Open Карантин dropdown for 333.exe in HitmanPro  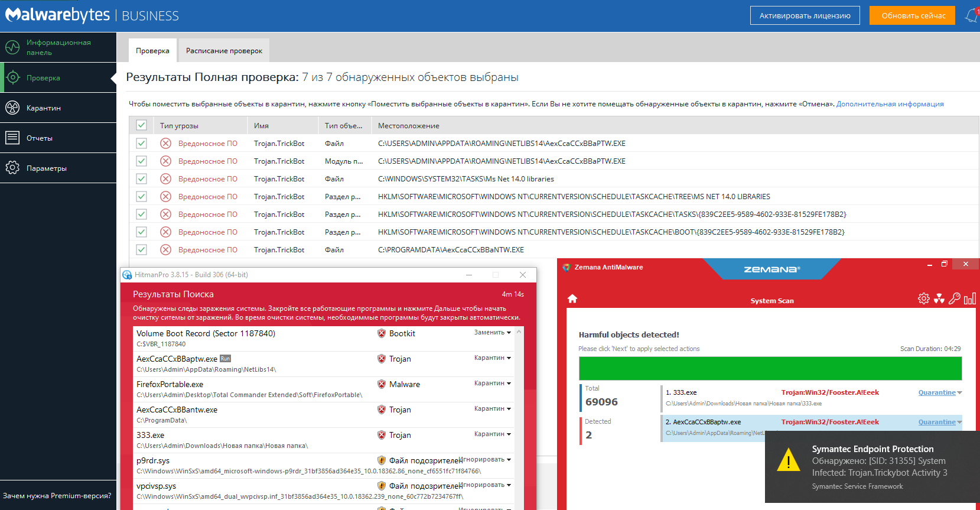[493, 434]
